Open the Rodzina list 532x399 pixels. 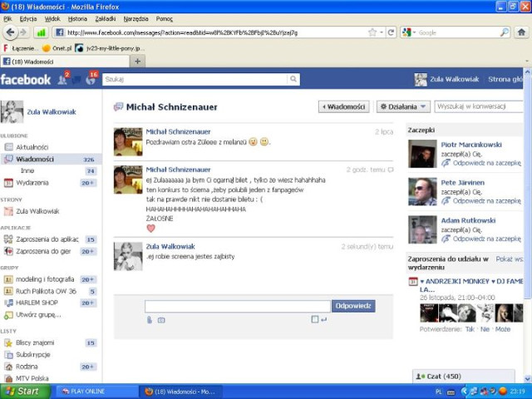(x=27, y=367)
